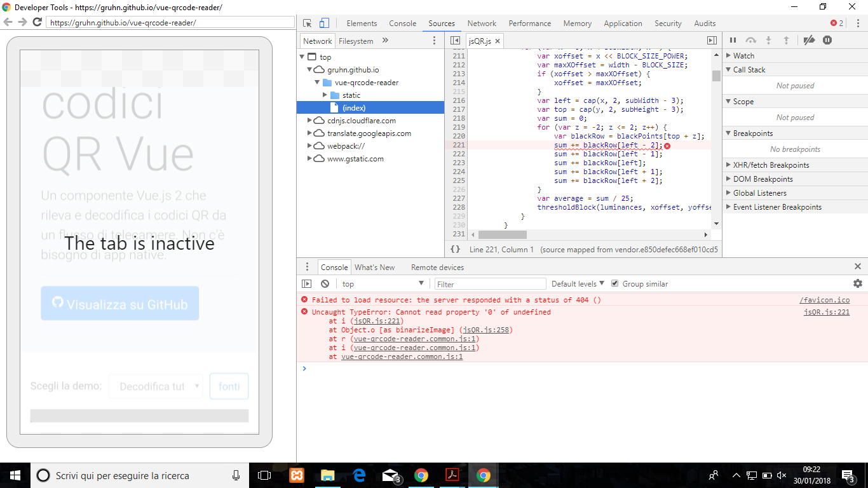This screenshot has width=868, height=488.
Task: Switch to the Network panel tab
Action: (481, 23)
